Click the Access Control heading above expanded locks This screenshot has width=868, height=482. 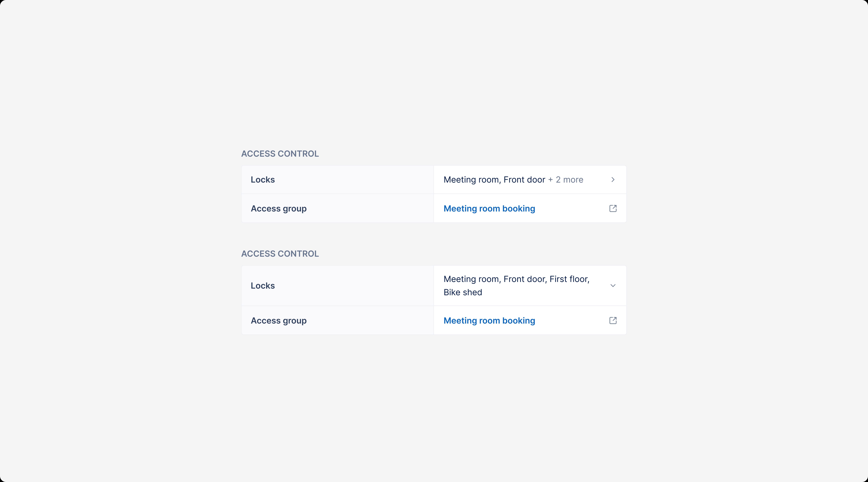(280, 254)
